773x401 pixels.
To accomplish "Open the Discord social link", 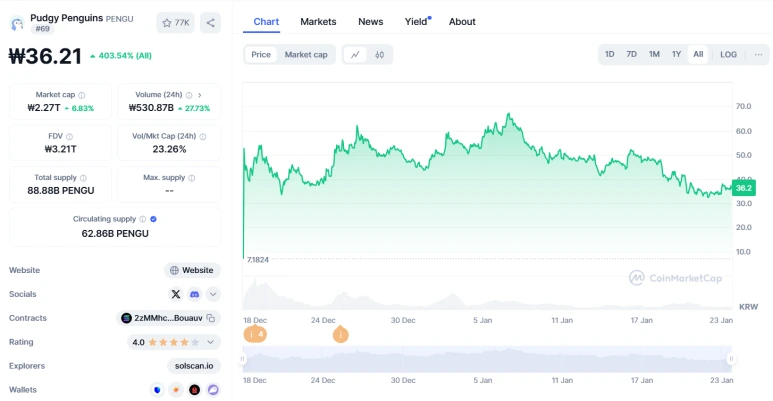I will coord(194,294).
